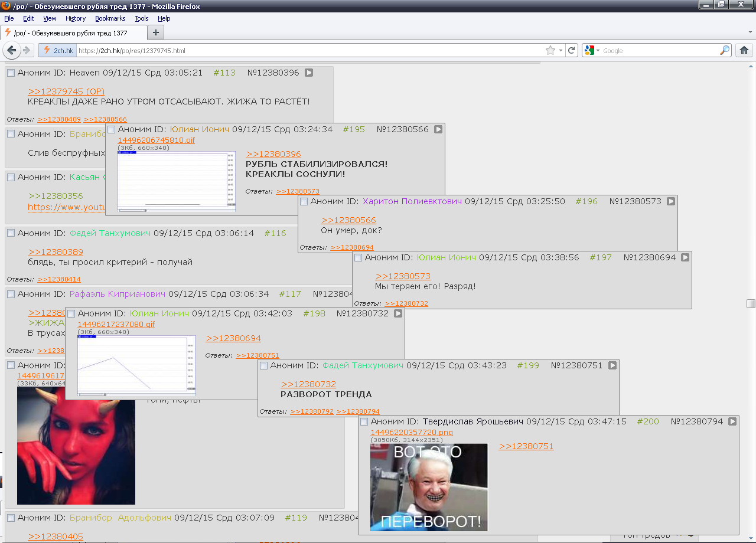Click the post menu arrow on №12380732

(x=398, y=313)
